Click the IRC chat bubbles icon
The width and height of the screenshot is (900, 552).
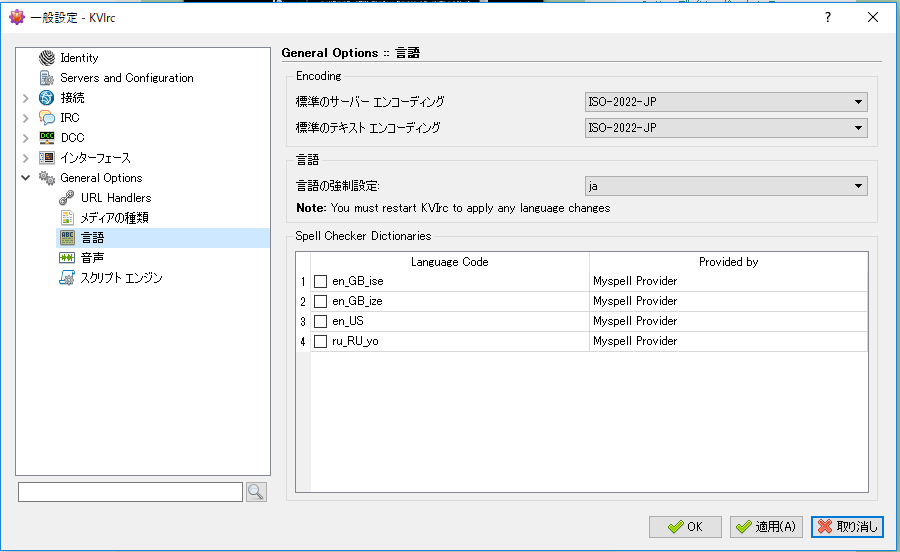46,118
